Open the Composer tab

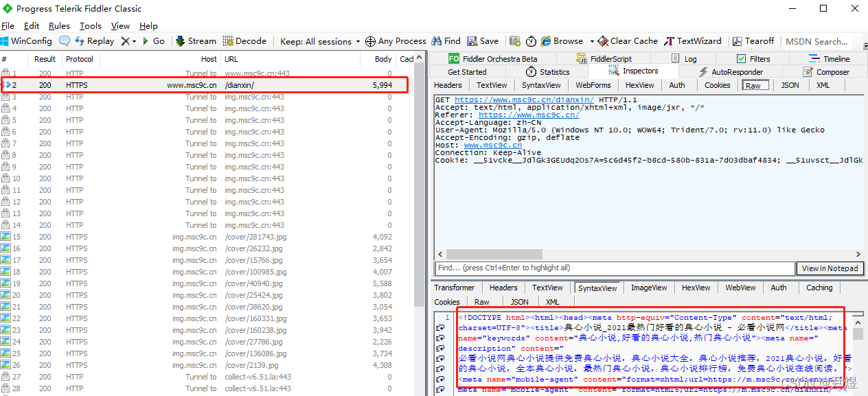click(826, 72)
